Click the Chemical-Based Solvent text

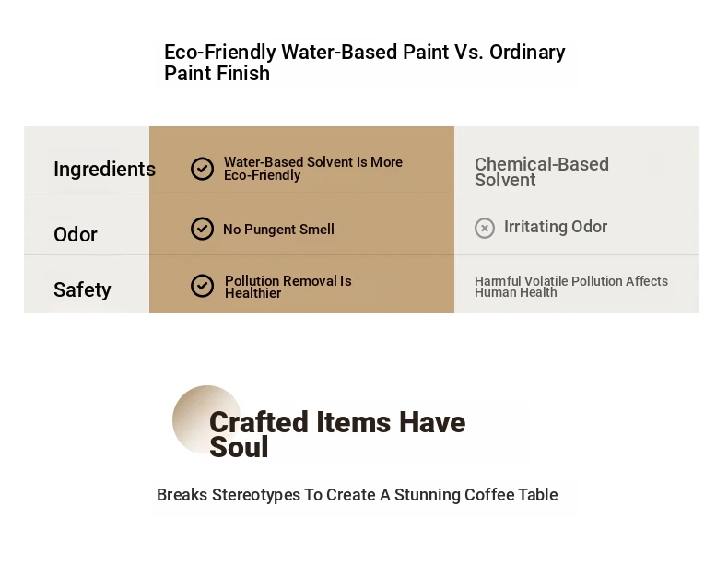pos(541,171)
